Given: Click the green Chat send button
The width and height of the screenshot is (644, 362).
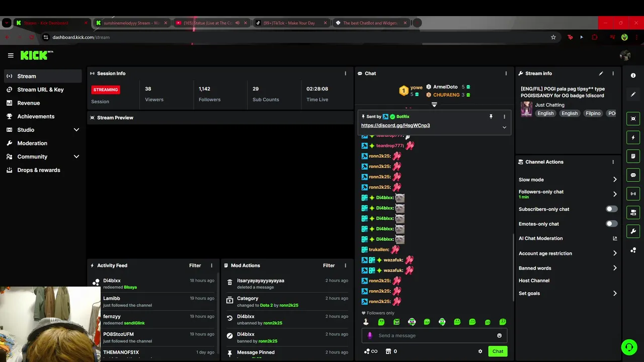Looking at the screenshot, I should [x=498, y=351].
